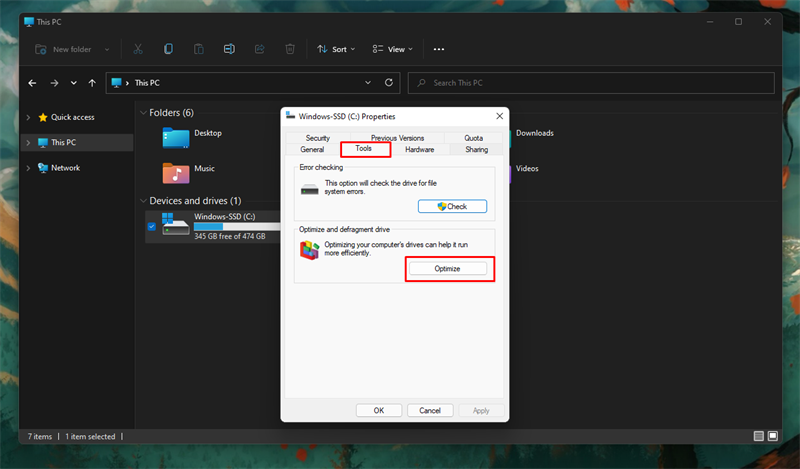
Task: Open the Sort dropdown menu
Action: pos(336,49)
